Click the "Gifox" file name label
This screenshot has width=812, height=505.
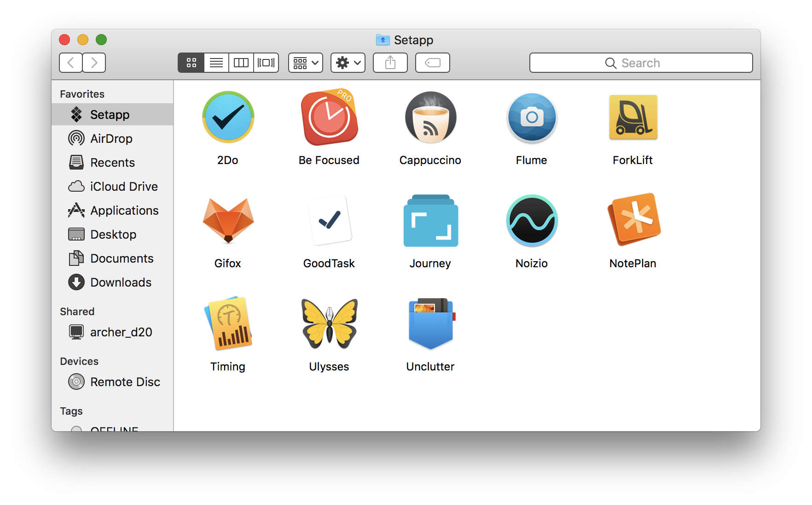pyautogui.click(x=228, y=263)
